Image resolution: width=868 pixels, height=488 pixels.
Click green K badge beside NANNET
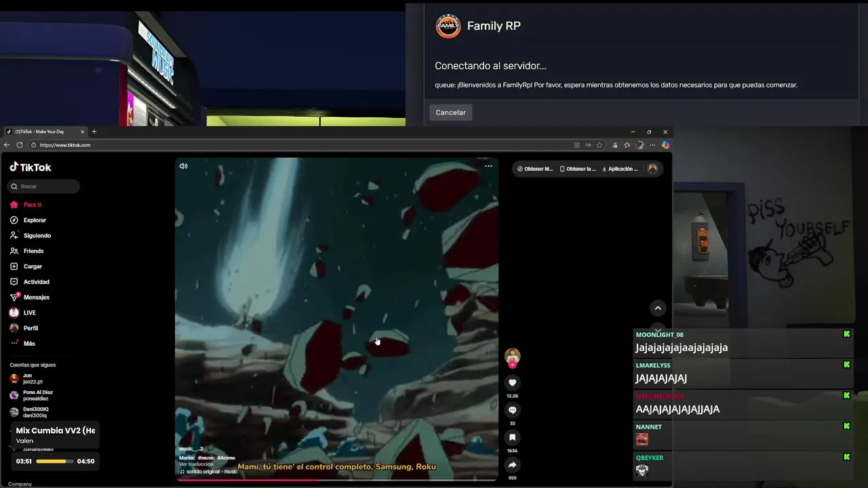pos(846,426)
